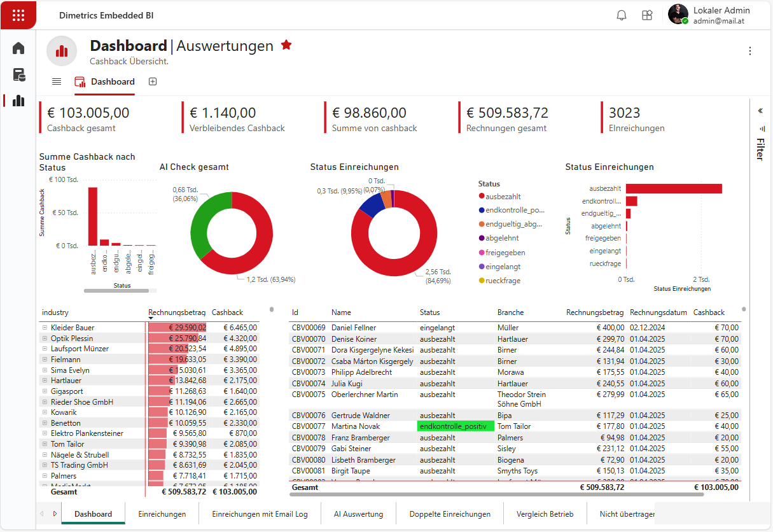Open the app launcher grid icon top left
The image size is (773, 532).
[18, 14]
